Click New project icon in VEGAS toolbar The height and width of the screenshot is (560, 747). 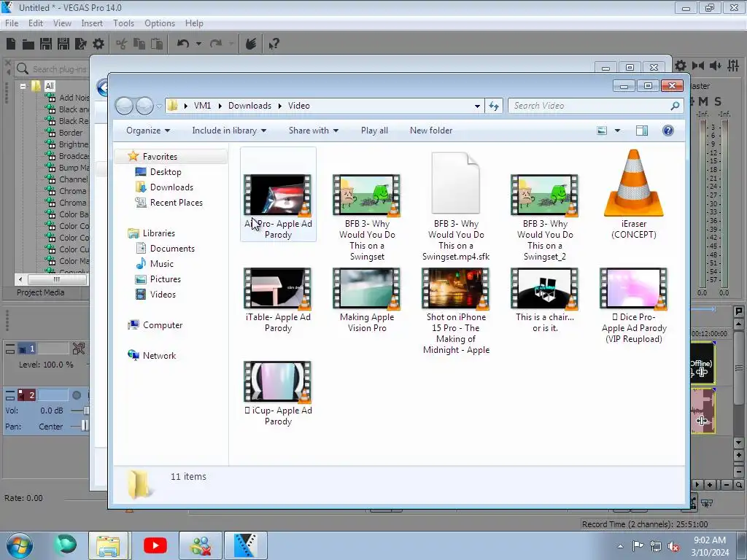coord(11,44)
